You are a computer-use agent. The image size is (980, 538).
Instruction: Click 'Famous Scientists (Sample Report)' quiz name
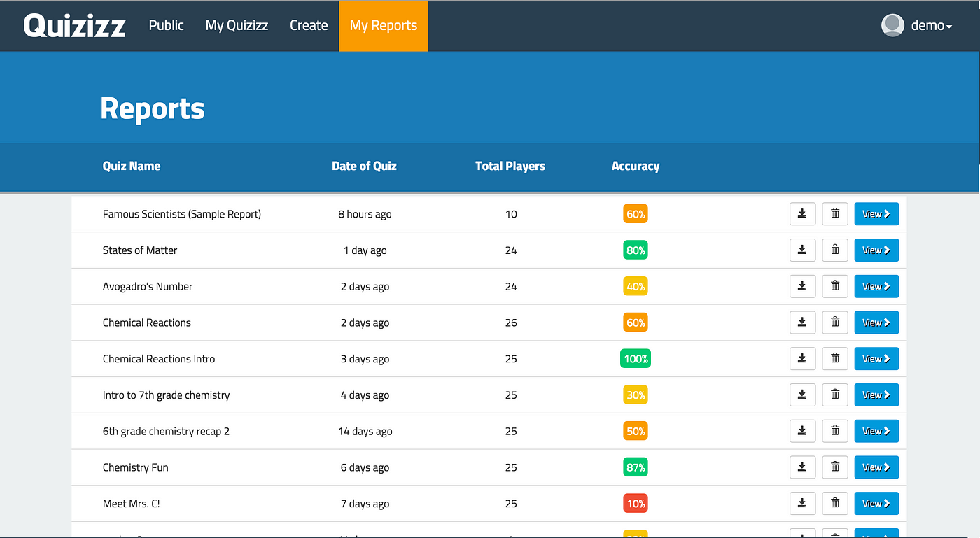[182, 214]
